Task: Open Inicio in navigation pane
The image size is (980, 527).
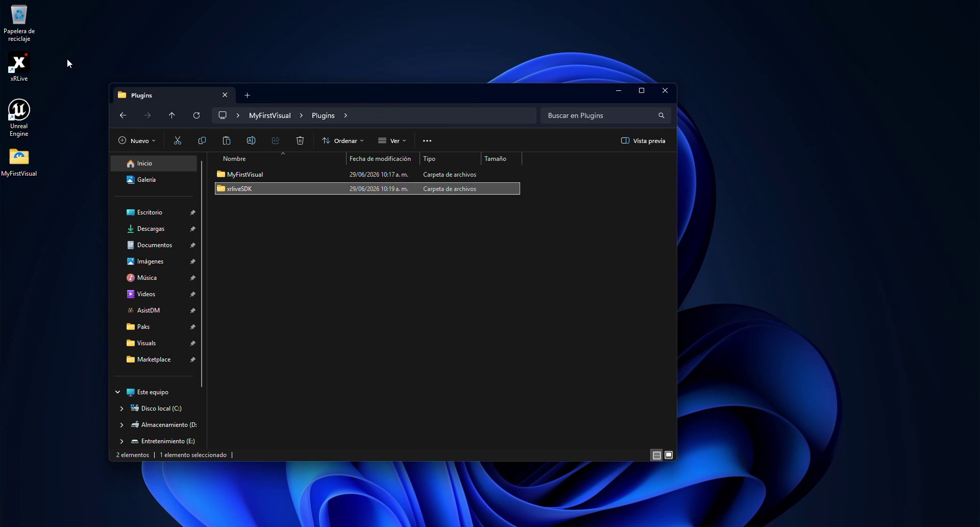Action: point(154,163)
